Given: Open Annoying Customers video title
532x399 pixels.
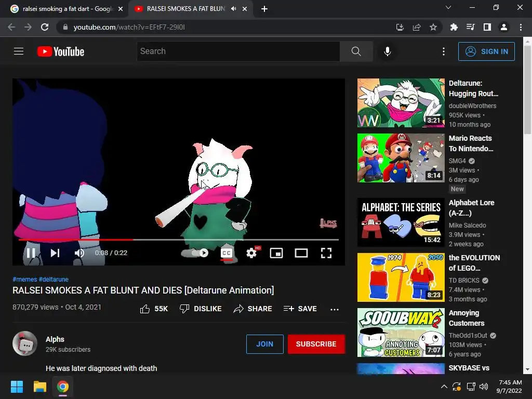Looking at the screenshot, I should 467,318.
